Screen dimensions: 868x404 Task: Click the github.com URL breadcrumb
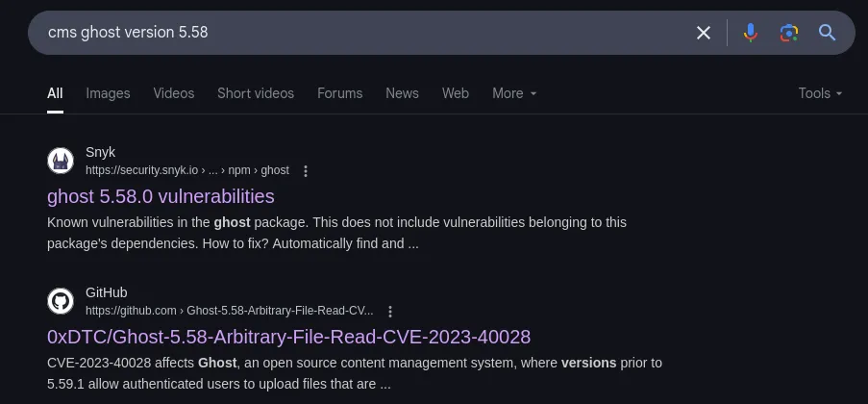point(229,311)
